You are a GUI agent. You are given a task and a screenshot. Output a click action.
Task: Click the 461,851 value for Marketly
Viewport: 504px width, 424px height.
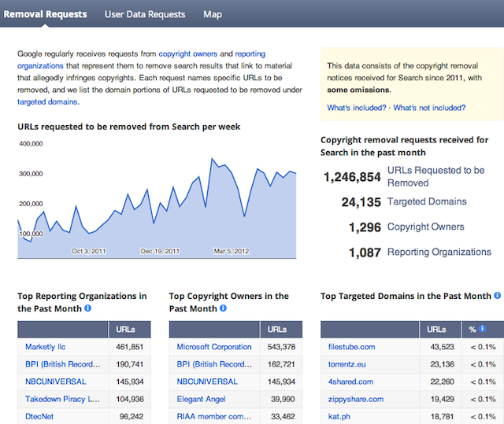[x=129, y=347]
